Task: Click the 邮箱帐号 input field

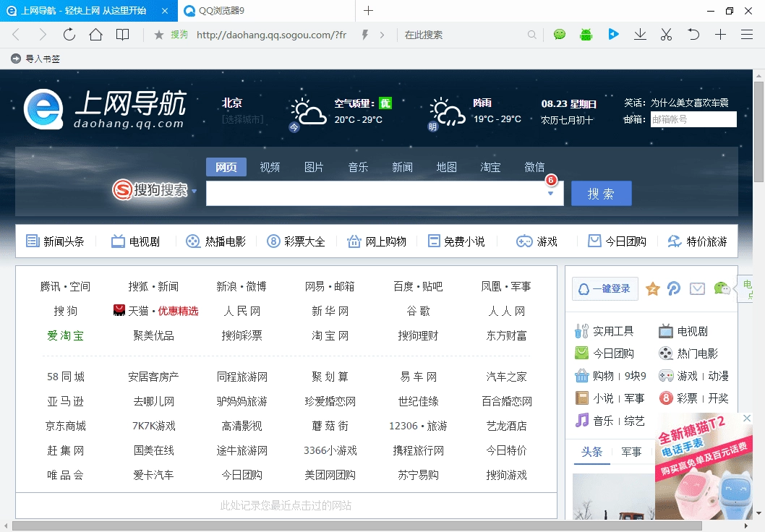Action: [x=693, y=119]
